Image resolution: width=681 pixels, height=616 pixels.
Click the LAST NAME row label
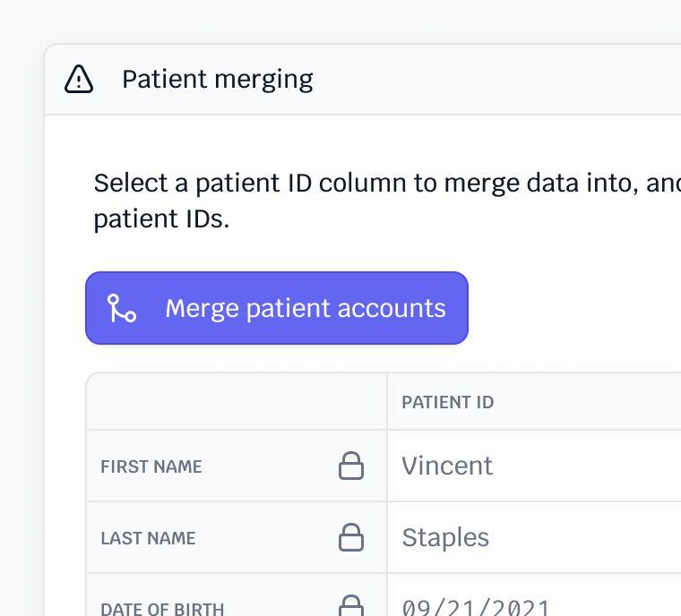(148, 538)
